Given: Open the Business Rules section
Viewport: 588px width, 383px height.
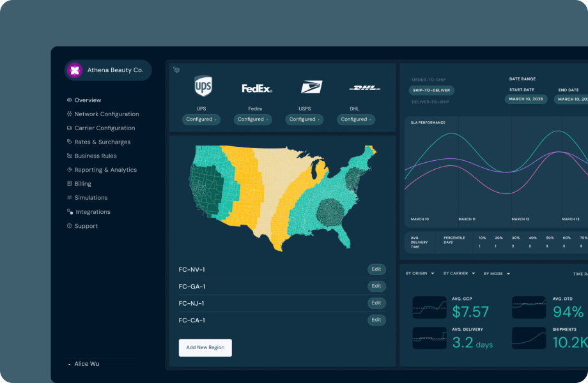Looking at the screenshot, I should point(95,156).
